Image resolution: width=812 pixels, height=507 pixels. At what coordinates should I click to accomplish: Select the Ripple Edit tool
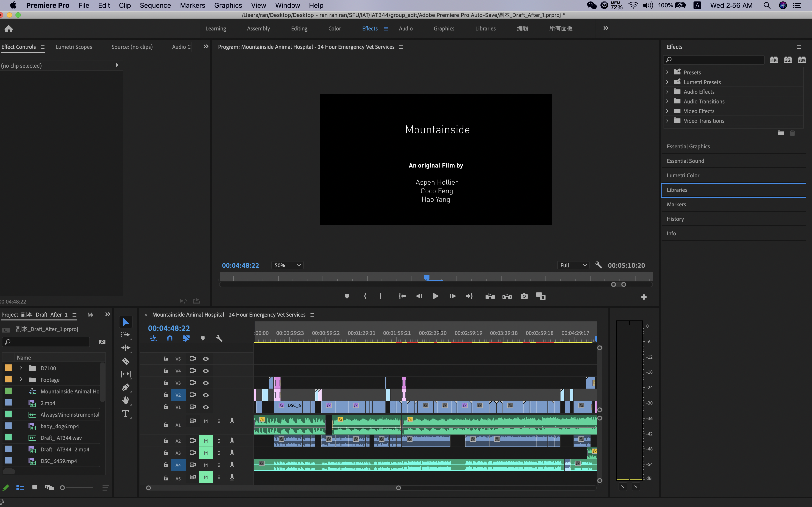125,348
